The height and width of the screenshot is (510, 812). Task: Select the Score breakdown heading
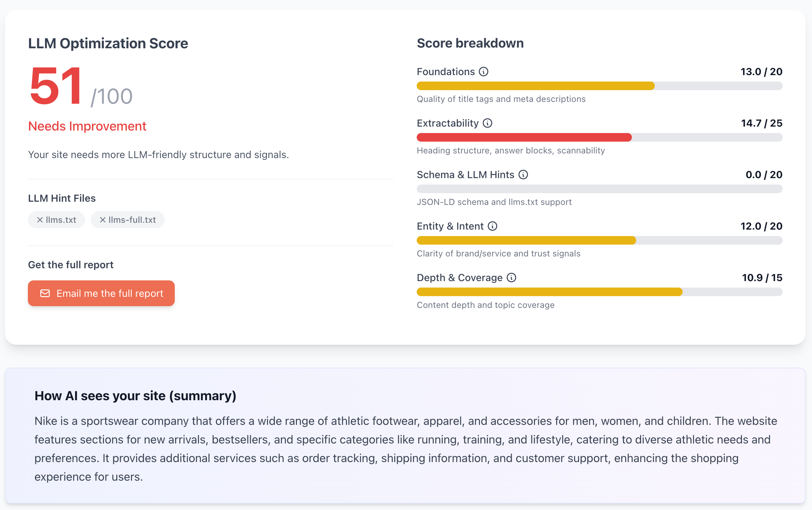click(x=470, y=43)
